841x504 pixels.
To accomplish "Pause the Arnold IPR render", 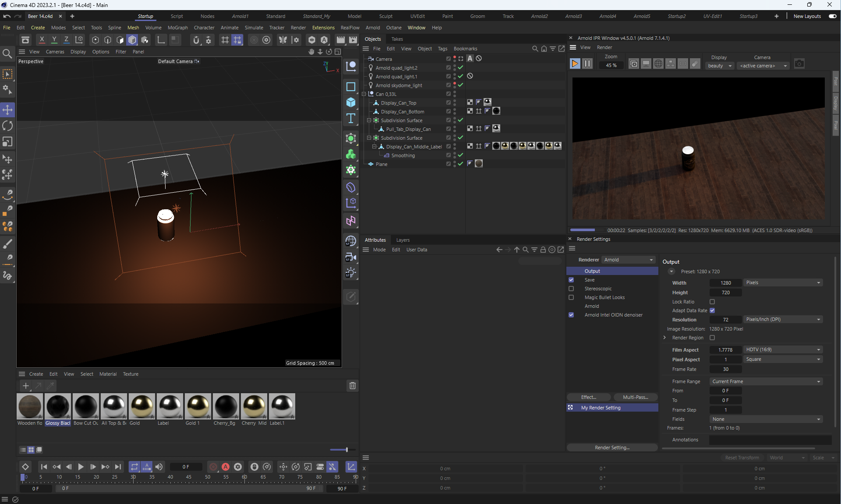I will (587, 64).
